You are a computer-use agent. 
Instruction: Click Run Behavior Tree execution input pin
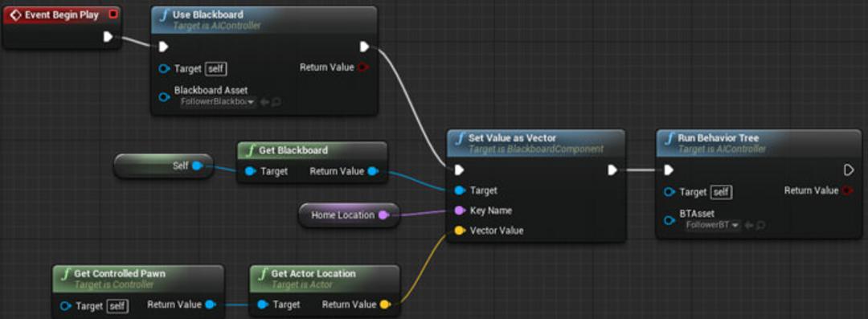click(x=669, y=170)
